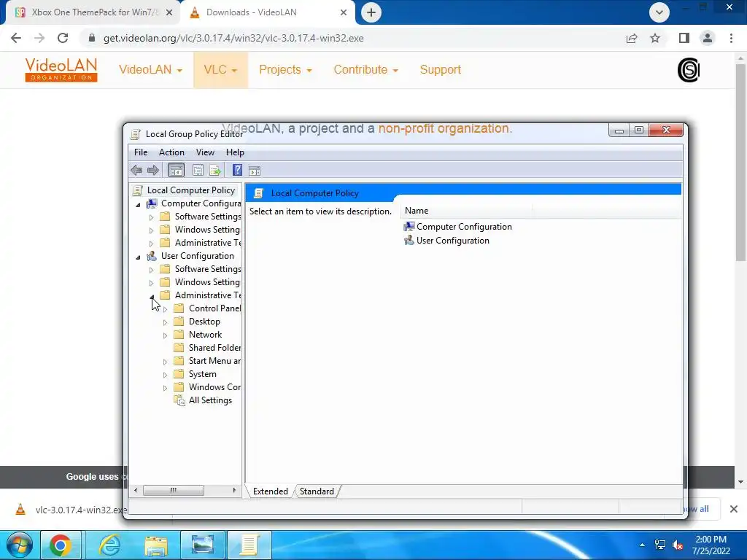
Task: Open Windows Start orb
Action: click(19, 545)
